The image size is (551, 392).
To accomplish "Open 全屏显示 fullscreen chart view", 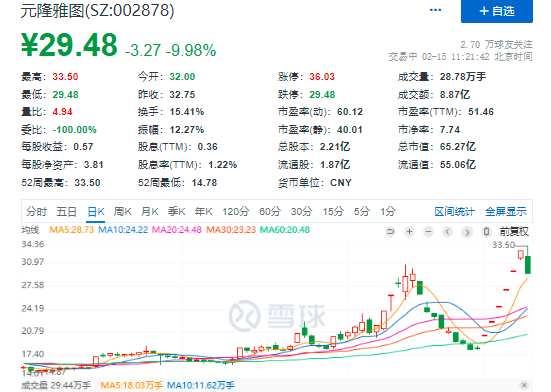I will pyautogui.click(x=506, y=211).
